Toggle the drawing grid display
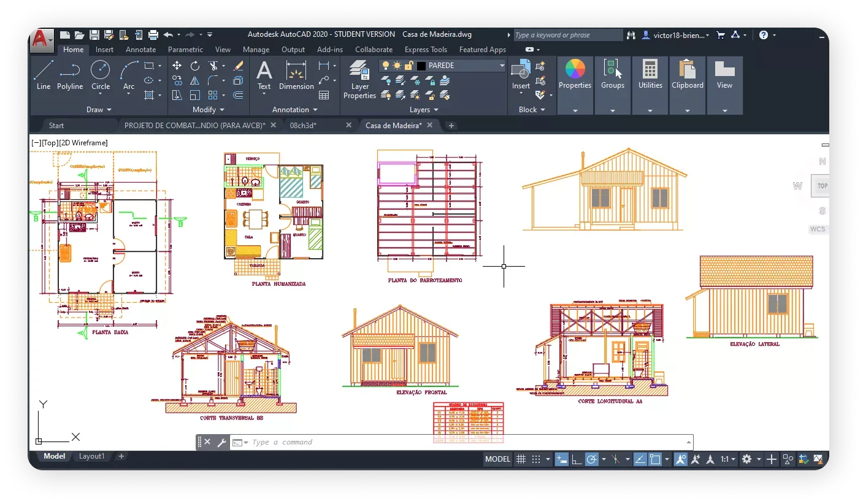Screen dimensions: 863x504 pos(521,459)
